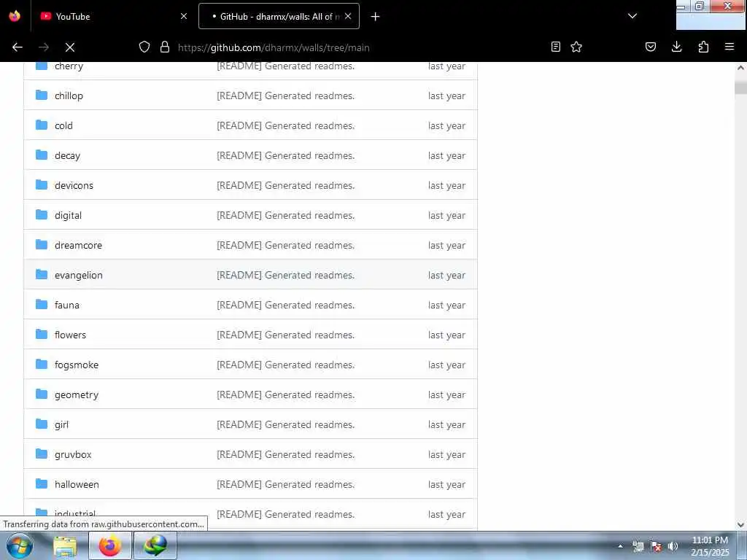Open the fogsmoke folder

pyautogui.click(x=76, y=365)
